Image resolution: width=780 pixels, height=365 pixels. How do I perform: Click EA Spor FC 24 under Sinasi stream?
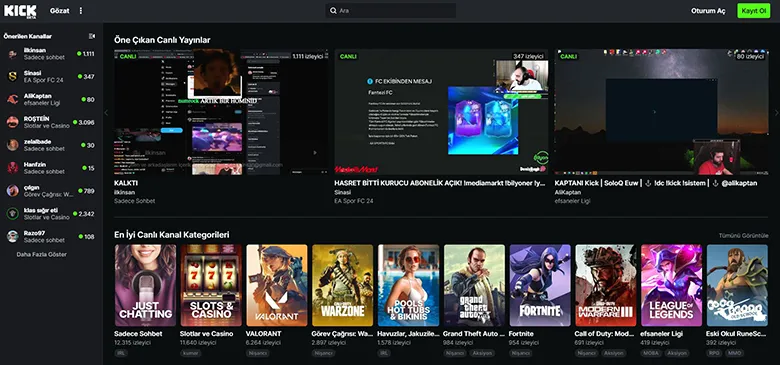[354, 201]
